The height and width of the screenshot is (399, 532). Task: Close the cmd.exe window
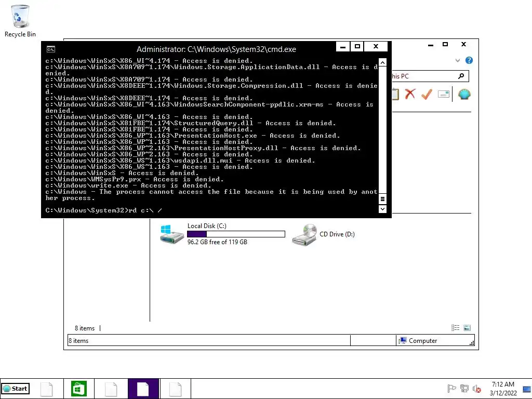point(376,47)
